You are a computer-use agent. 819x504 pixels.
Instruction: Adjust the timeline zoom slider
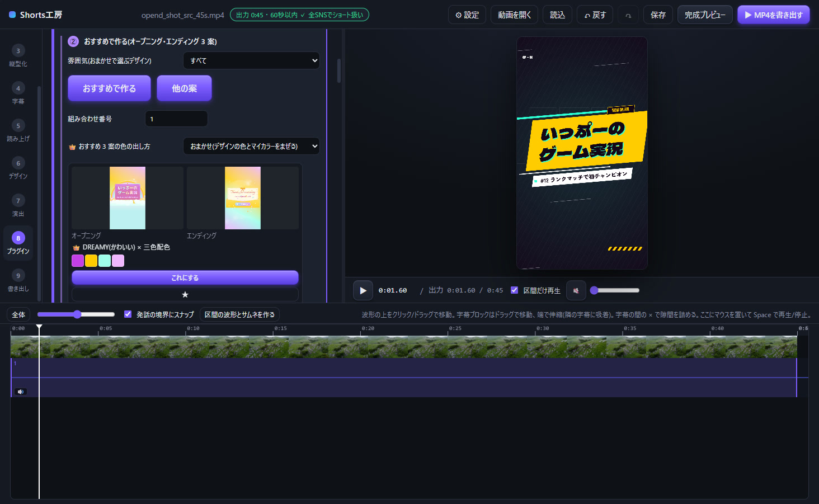pos(76,314)
